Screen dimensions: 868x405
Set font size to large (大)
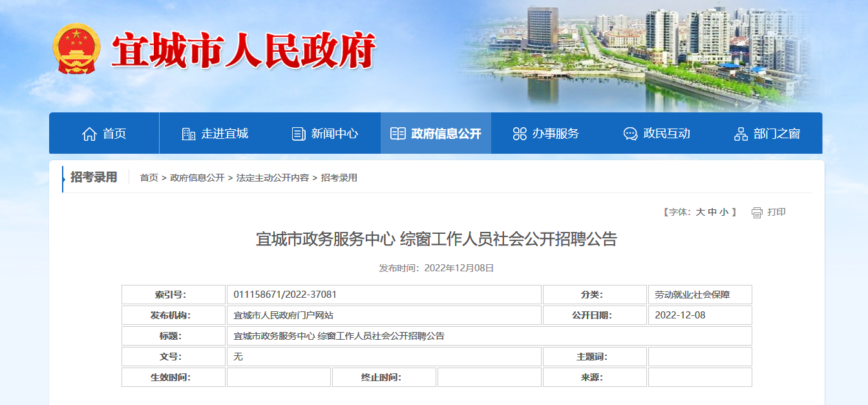tap(700, 212)
